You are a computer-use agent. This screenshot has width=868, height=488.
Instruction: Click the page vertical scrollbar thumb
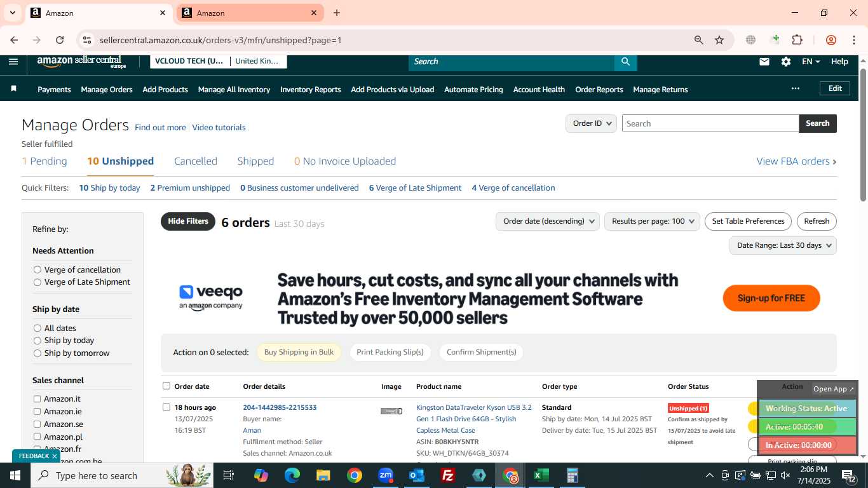point(863,133)
